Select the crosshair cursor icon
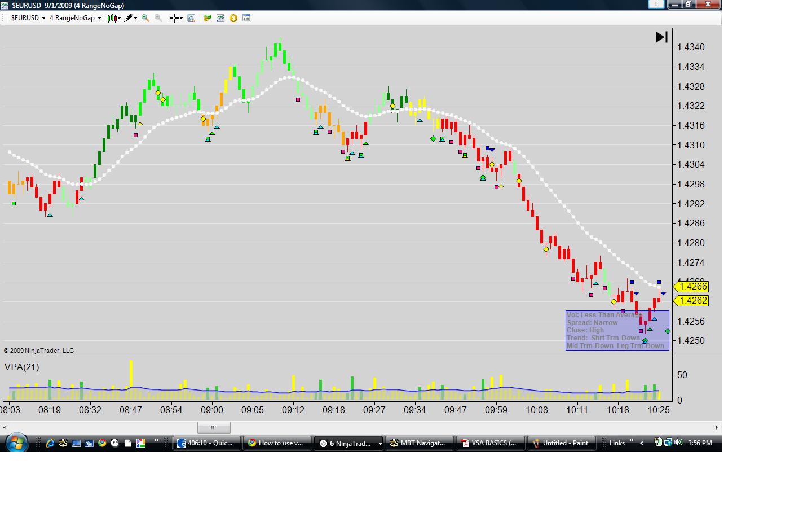 [175, 18]
